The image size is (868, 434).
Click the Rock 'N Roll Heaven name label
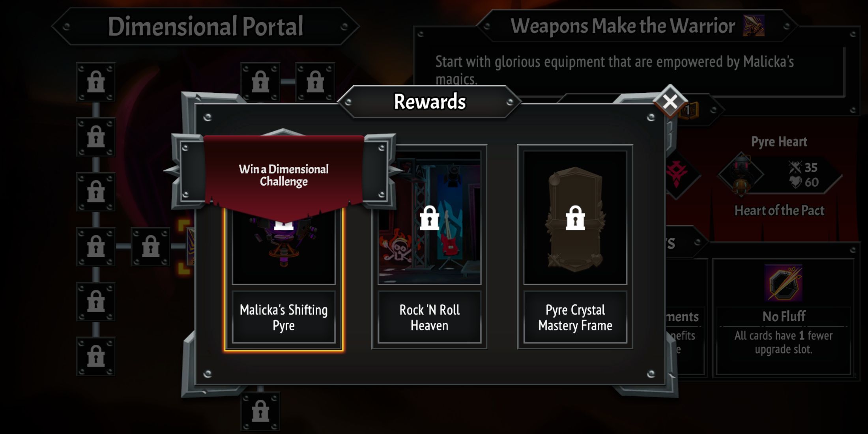pyautogui.click(x=429, y=317)
